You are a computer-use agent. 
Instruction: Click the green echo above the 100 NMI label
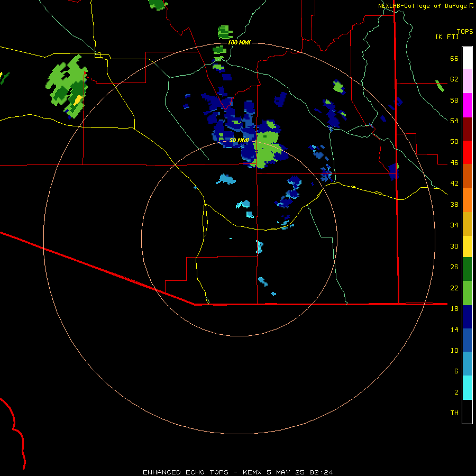coord(225,32)
